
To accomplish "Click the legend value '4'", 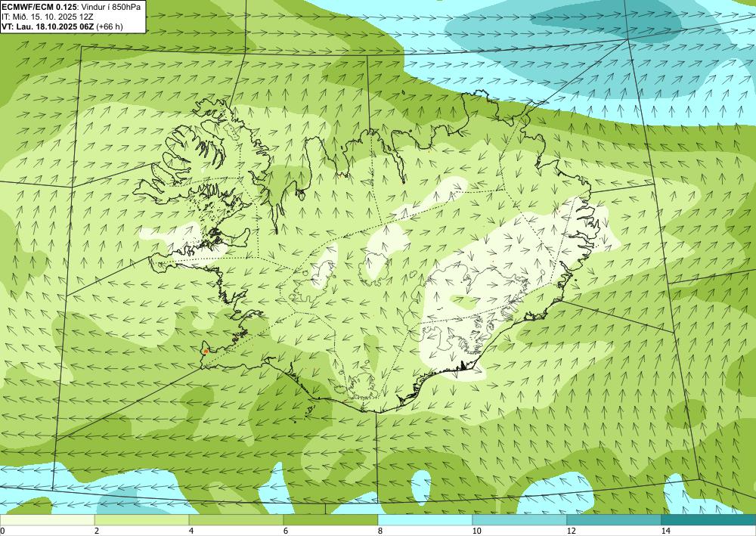I will pos(191,531).
